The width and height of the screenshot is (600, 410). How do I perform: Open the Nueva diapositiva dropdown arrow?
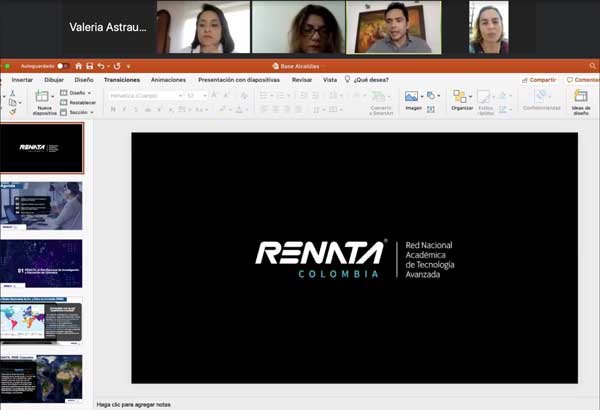click(x=53, y=96)
